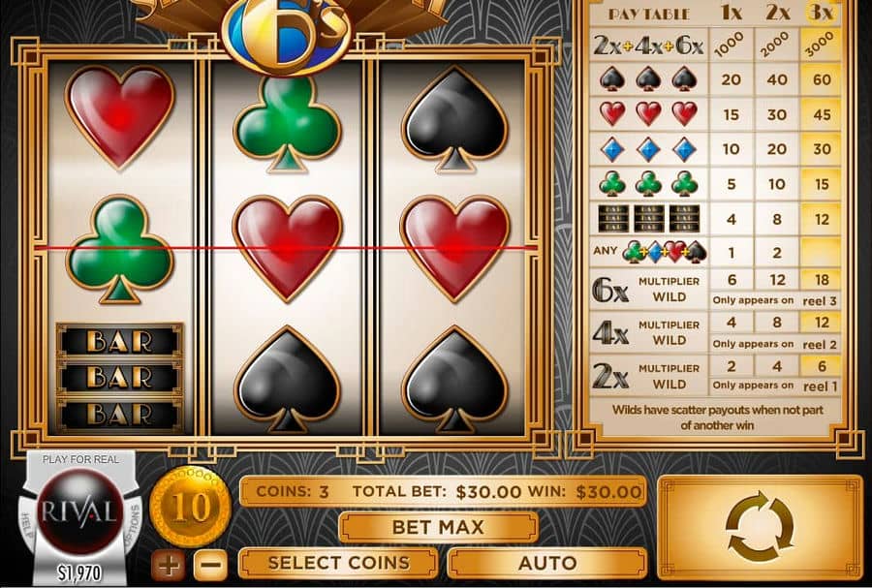Click the blue diamonds row in pay table
Image resolution: width=872 pixels, height=588 pixels.
pos(715,149)
